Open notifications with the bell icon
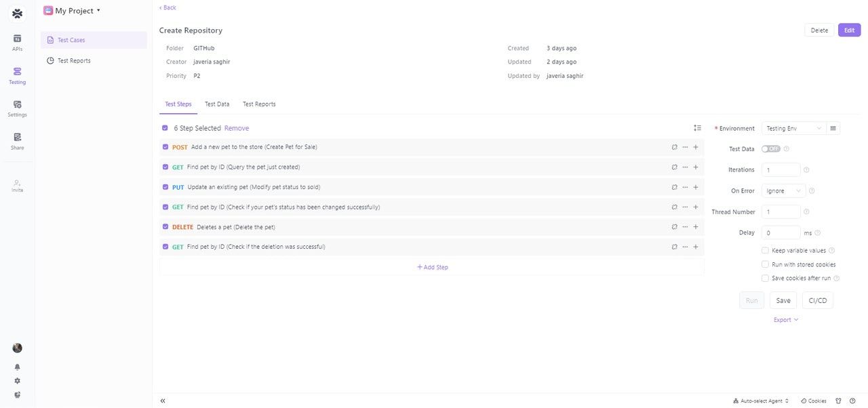The image size is (868, 408). [x=17, y=367]
